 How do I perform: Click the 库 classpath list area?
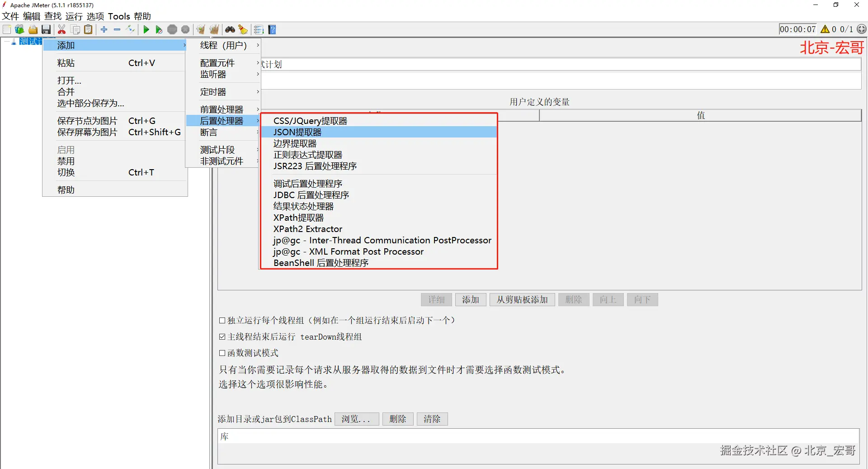pyautogui.click(x=538, y=446)
